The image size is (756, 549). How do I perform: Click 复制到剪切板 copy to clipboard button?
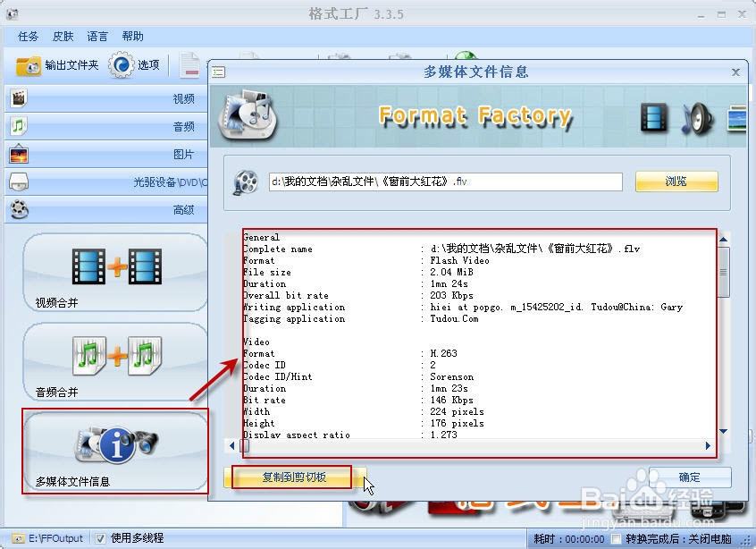(295, 477)
